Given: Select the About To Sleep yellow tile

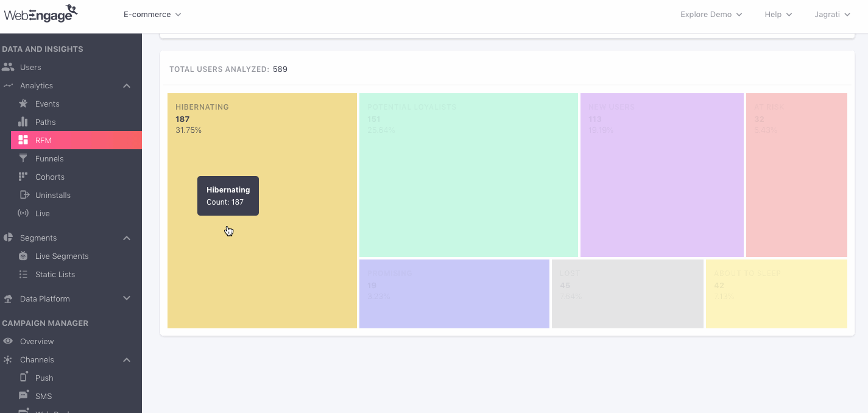Looking at the screenshot, I should tap(777, 294).
